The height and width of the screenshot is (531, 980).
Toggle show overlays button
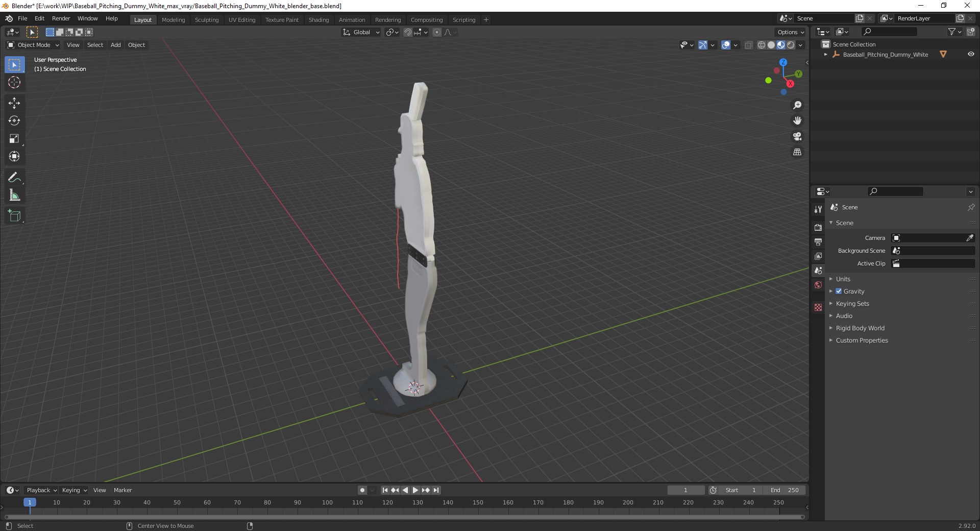[726, 45]
